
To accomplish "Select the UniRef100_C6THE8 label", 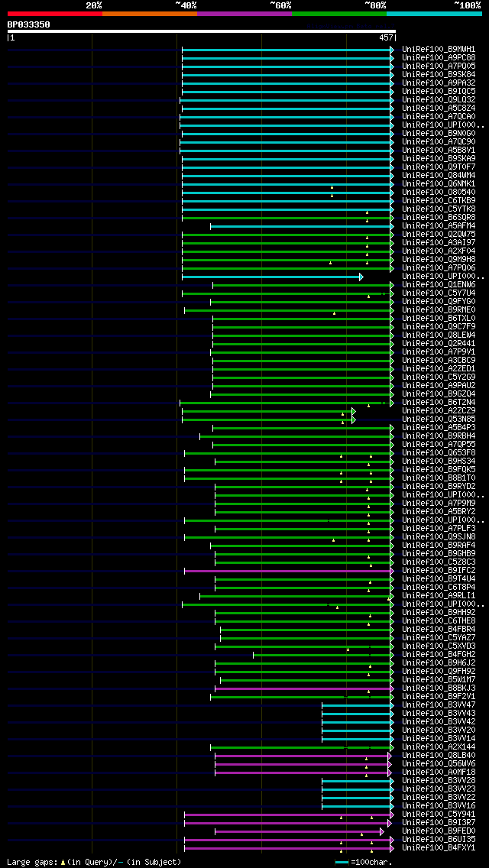I will (x=439, y=621).
